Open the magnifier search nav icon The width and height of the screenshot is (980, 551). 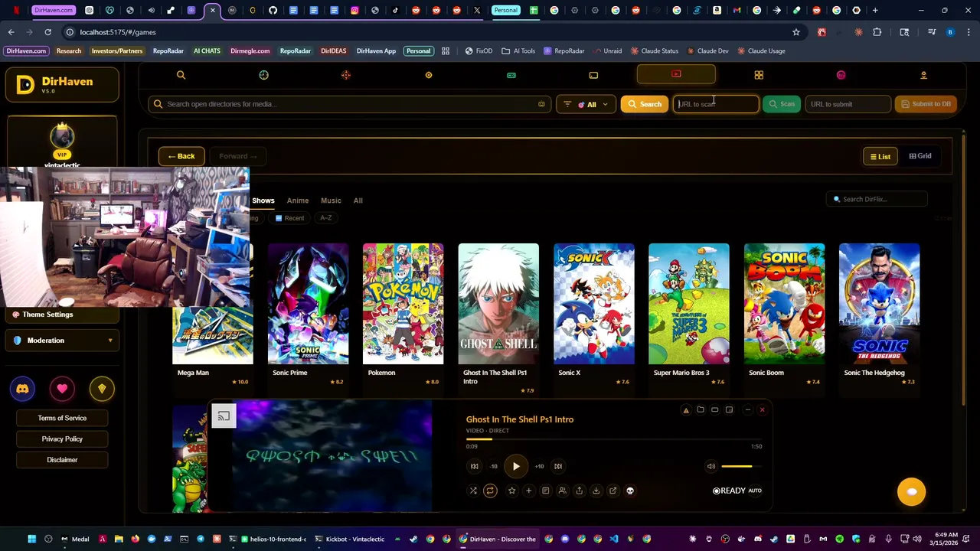coord(181,75)
